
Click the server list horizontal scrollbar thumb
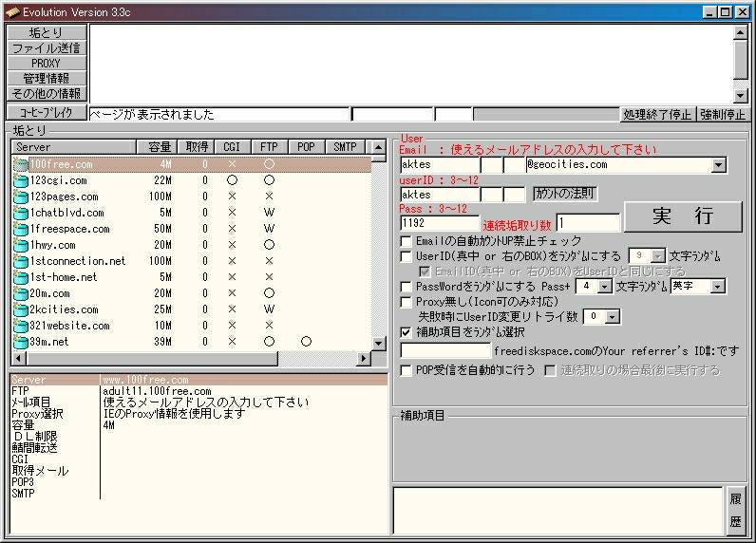152,359
